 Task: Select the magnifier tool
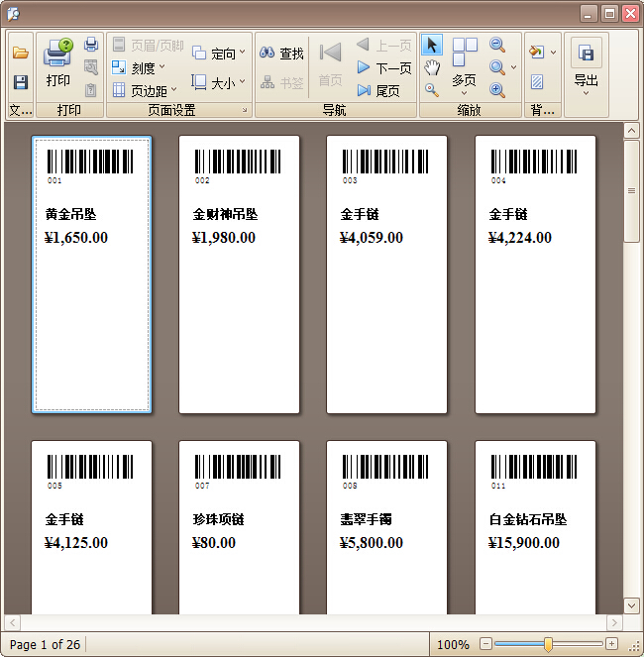click(x=432, y=90)
